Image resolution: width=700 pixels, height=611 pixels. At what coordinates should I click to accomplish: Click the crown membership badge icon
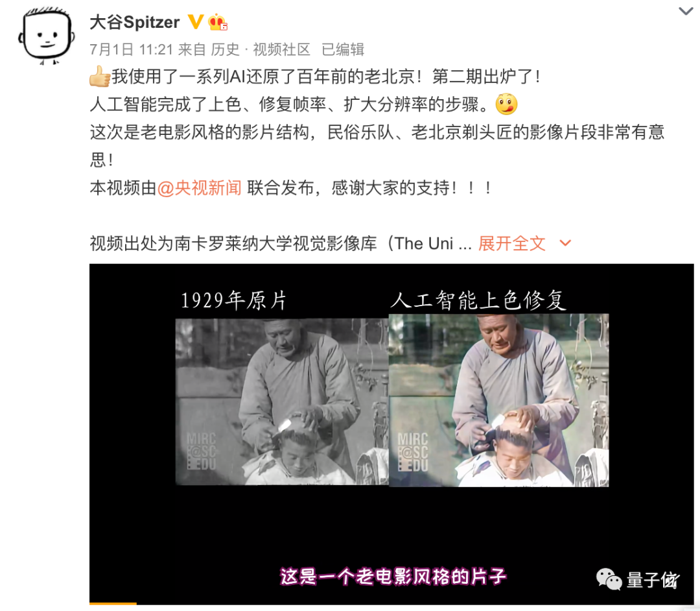[x=218, y=22]
